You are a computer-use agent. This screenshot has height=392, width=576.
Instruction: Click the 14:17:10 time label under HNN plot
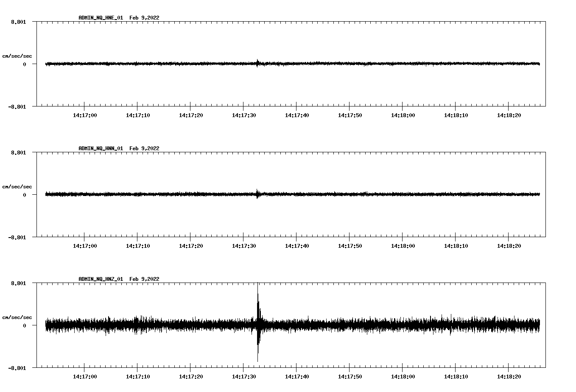(x=138, y=246)
